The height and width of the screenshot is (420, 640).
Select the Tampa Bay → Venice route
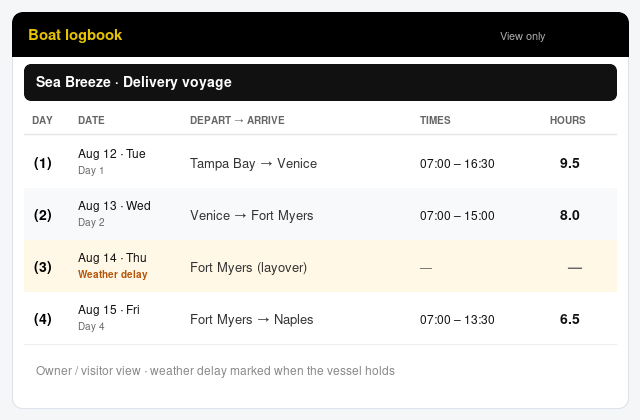[253, 164]
